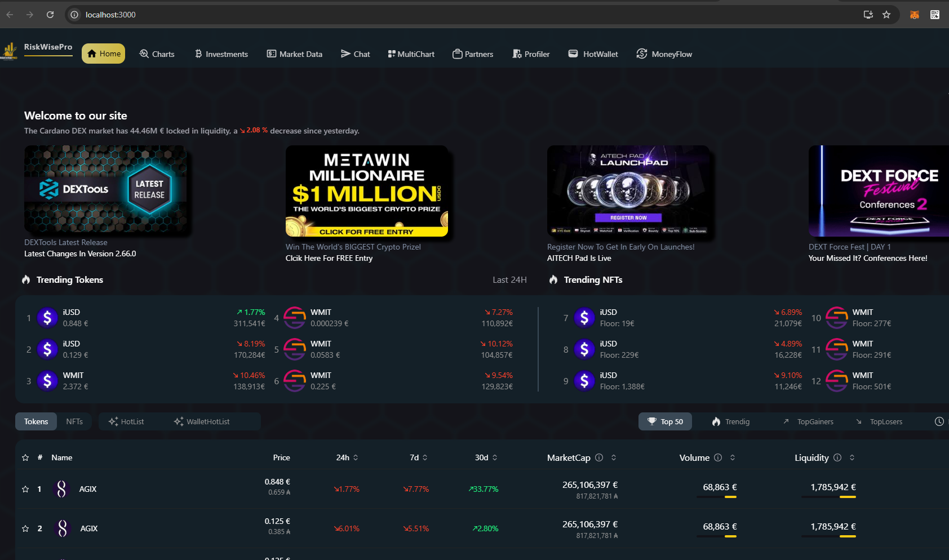Image resolution: width=949 pixels, height=560 pixels.
Task: Select the iUSD NFT icon with Floor 229€
Action: pos(584,349)
